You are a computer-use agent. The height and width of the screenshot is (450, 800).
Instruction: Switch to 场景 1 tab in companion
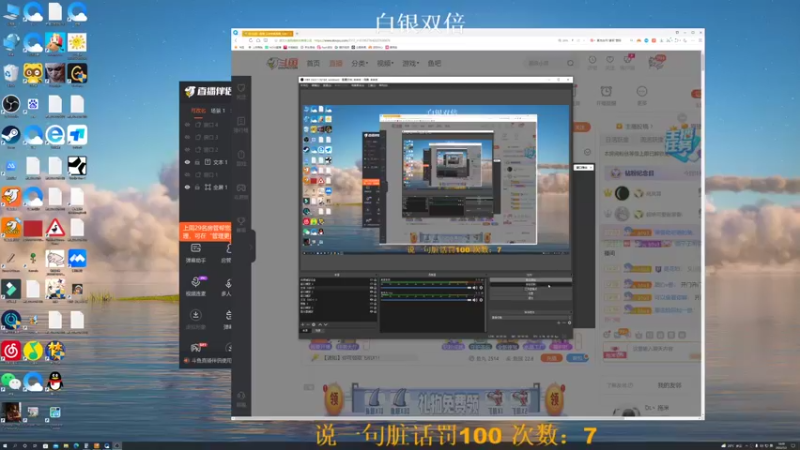pos(218,110)
